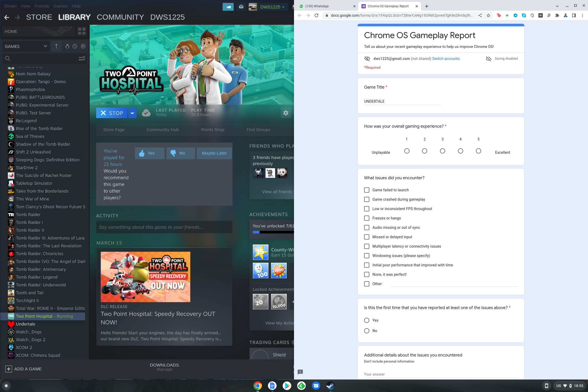Open dropdown arrow beside STOP button
This screenshot has width=588, height=392.
click(x=132, y=113)
